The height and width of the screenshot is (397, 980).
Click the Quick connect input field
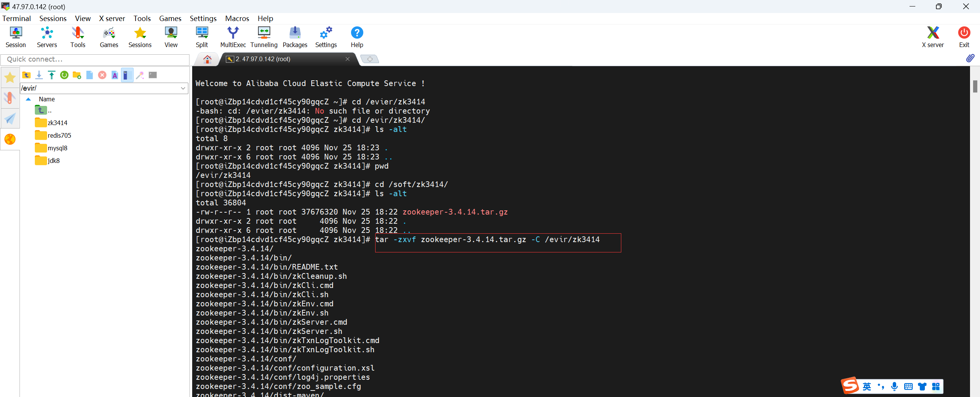click(x=95, y=59)
